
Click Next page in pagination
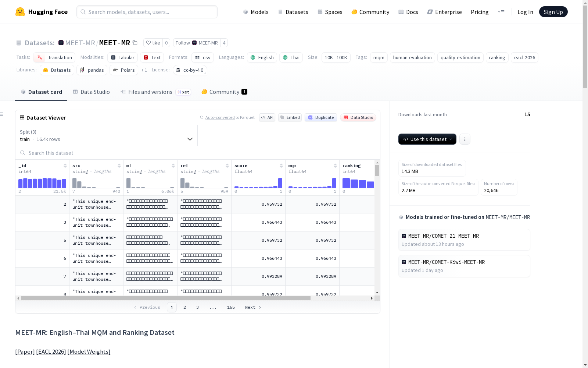click(x=253, y=307)
